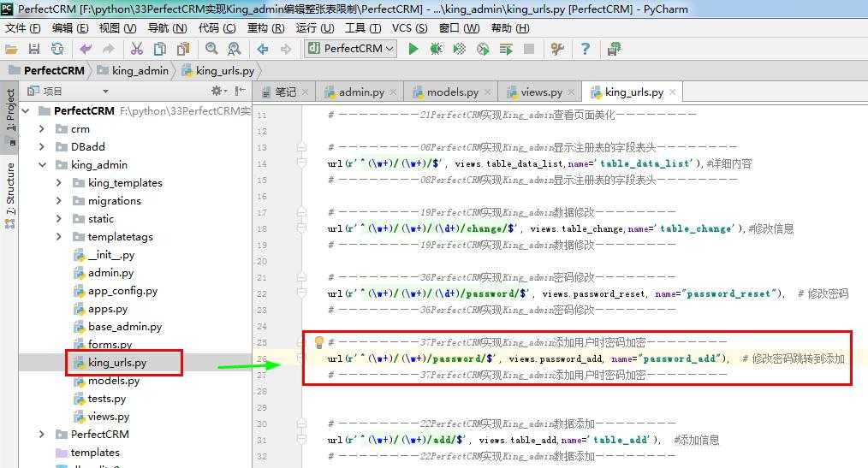Click Run with Coverage icon
This screenshot has height=468, width=868.
pyautogui.click(x=460, y=50)
